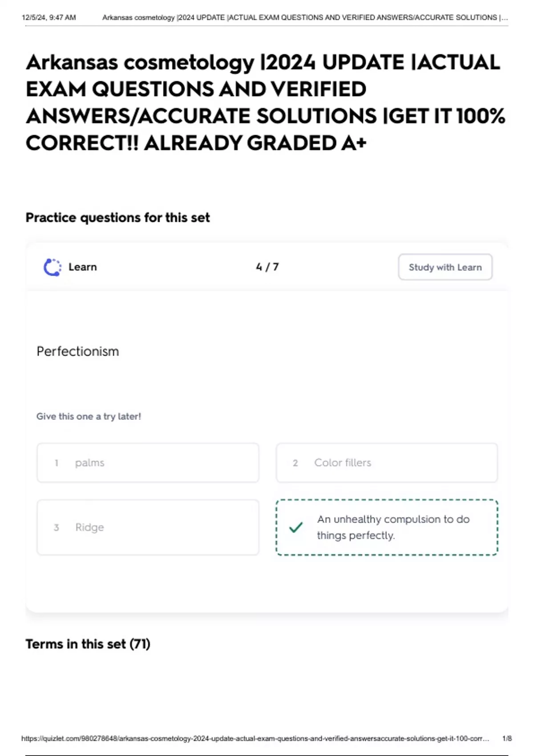The image size is (534, 756).
Task: Click the 'Terms in this set (71)' heading
Action: click(x=88, y=644)
